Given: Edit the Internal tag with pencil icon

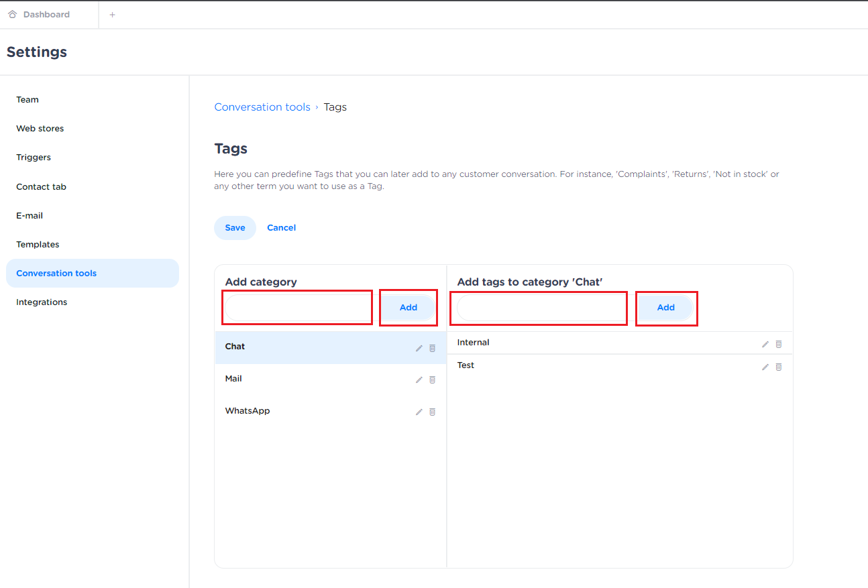Looking at the screenshot, I should click(x=765, y=344).
